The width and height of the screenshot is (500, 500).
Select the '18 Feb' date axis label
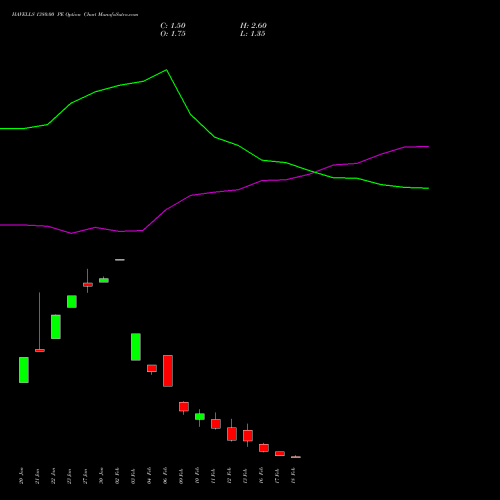pos(294,476)
